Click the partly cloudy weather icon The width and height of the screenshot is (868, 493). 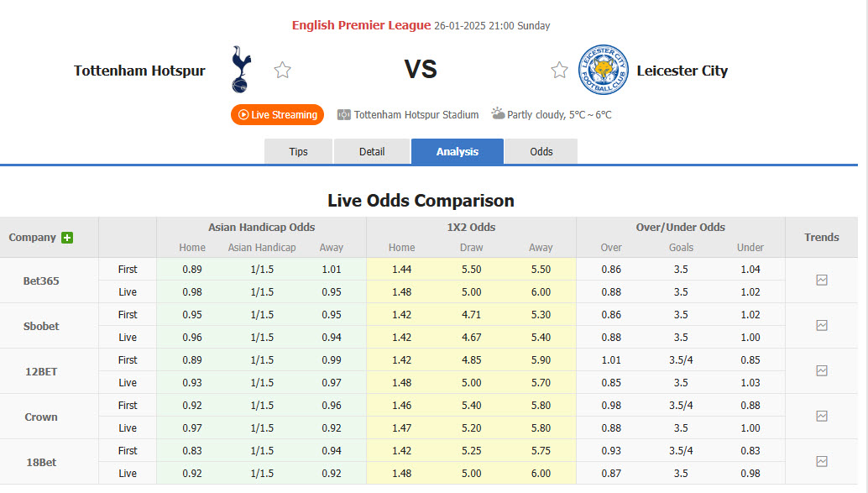pyautogui.click(x=497, y=114)
